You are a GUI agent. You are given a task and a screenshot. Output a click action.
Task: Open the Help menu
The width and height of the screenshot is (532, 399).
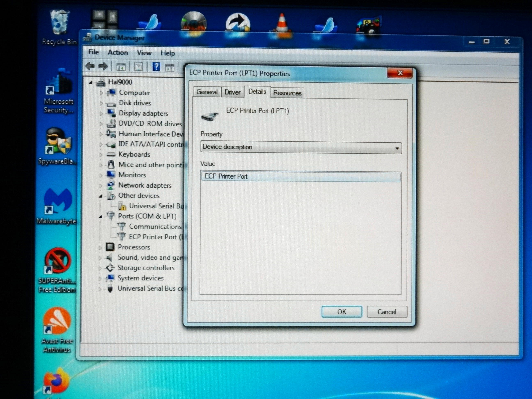click(x=168, y=53)
